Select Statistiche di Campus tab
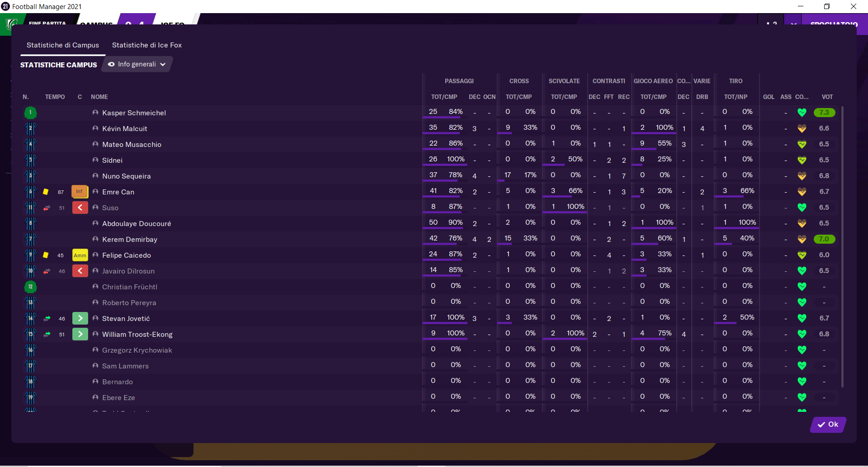868x467 pixels. [x=63, y=45]
